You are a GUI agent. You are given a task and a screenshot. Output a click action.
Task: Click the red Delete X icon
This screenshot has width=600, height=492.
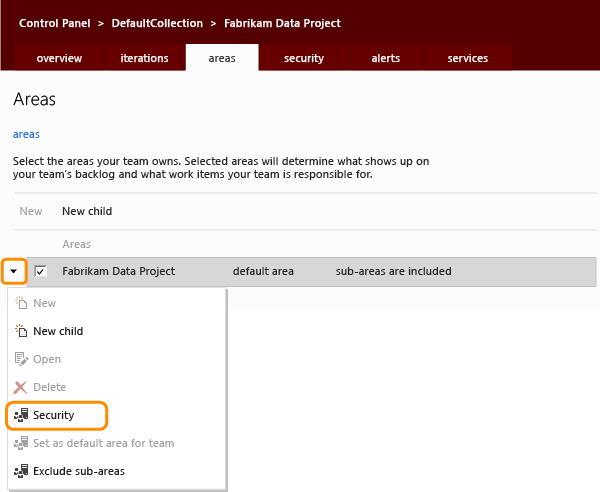point(21,387)
